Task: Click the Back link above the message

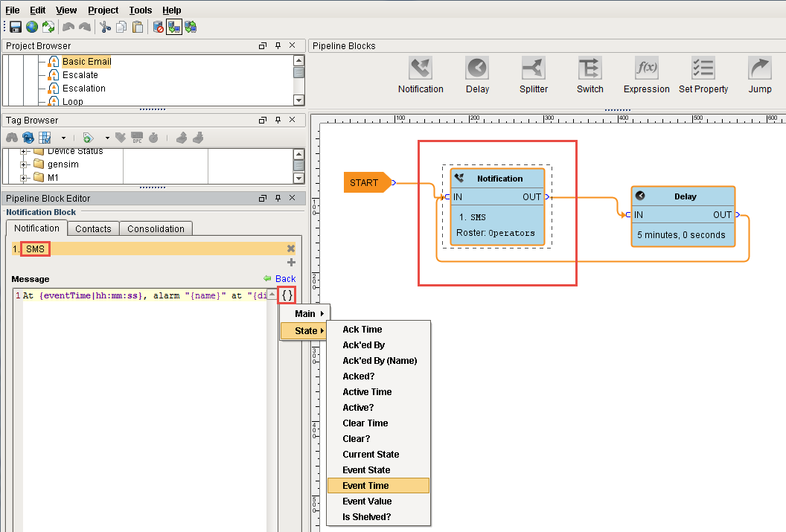Action: (285, 279)
